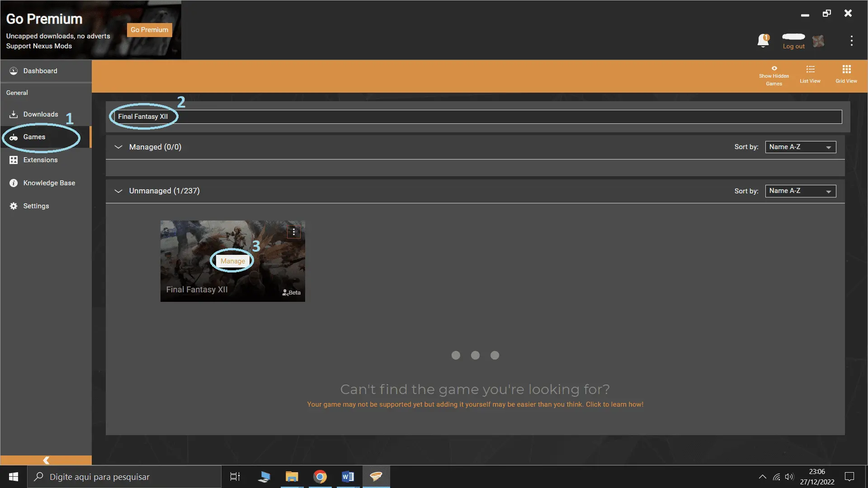Screen dimensions: 868x488
Task: Open the Windows notification center
Action: coord(849,477)
